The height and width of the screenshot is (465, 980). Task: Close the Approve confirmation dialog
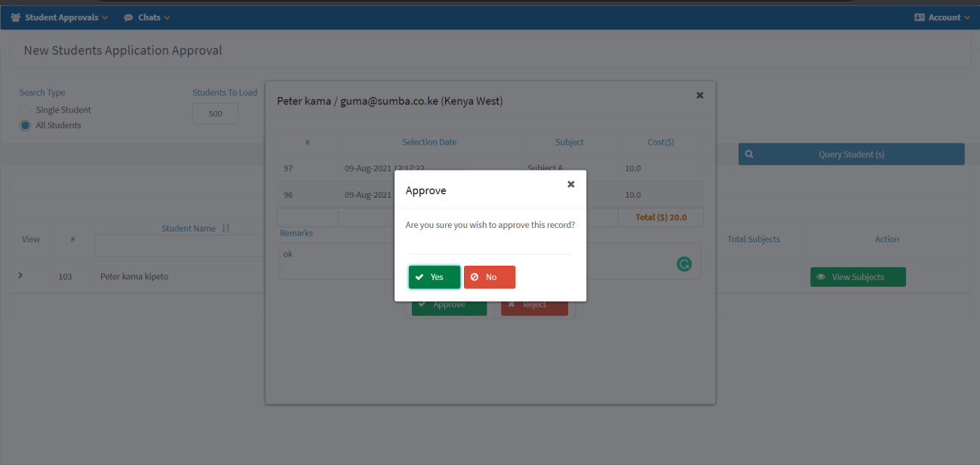pos(570,184)
